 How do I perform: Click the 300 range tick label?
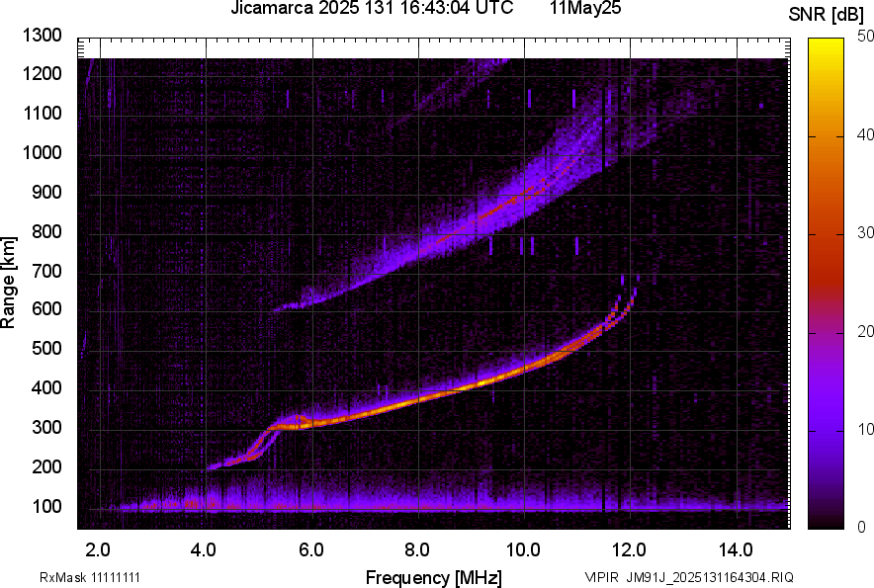(46, 428)
